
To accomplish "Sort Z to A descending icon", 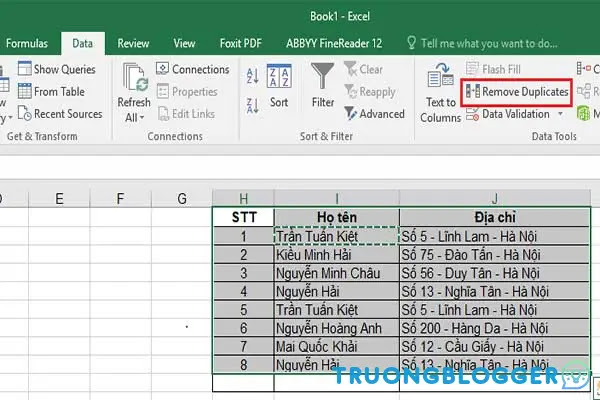I will [x=253, y=105].
